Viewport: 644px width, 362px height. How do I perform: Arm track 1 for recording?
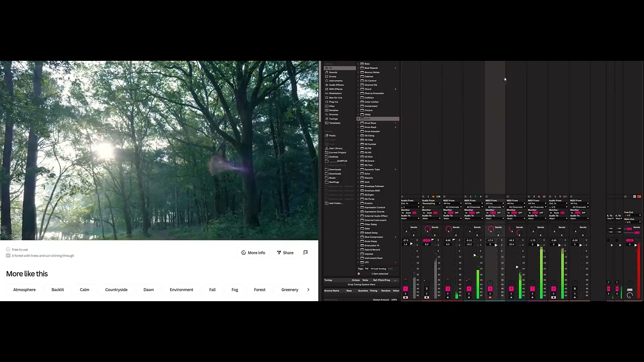click(x=406, y=298)
